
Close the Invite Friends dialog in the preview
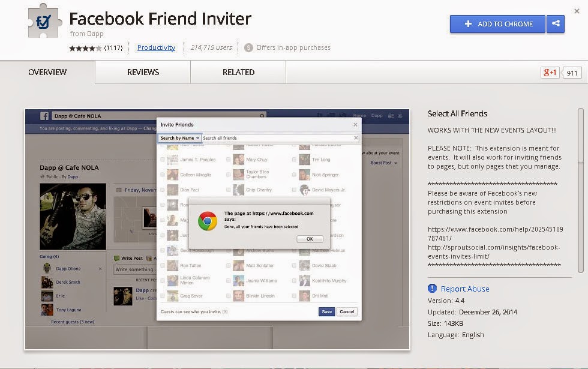[355, 125]
